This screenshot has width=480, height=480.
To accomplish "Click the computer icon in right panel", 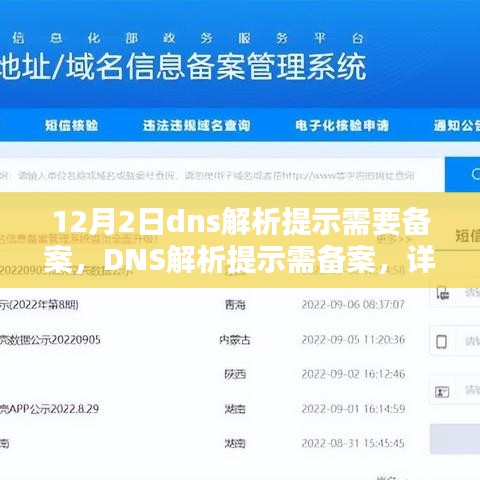I will (x=443, y=293).
